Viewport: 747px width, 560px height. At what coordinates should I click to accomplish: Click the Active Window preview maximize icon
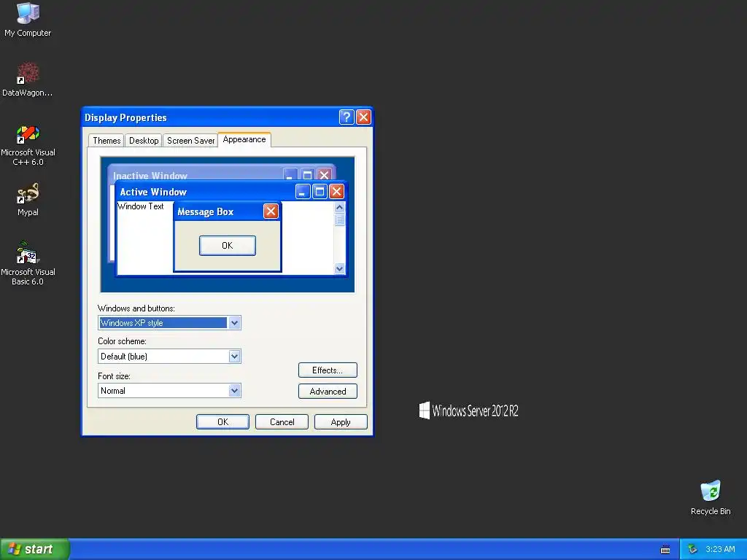(x=320, y=192)
